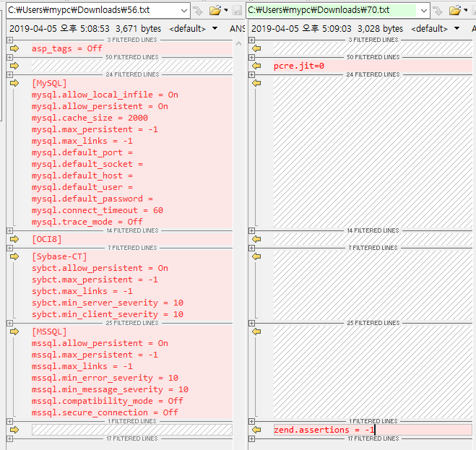Expand right pane 25 FILTERED LINES section
476x450 pixels.
click(x=251, y=323)
